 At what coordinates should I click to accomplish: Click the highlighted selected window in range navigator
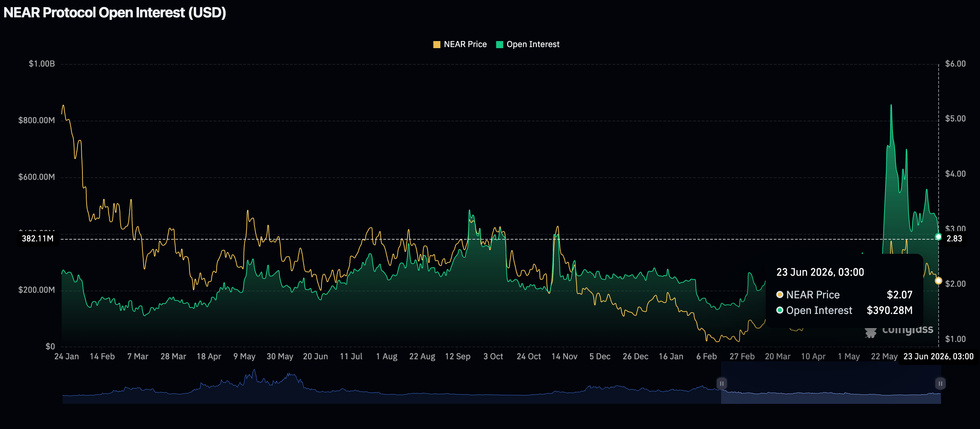831,383
